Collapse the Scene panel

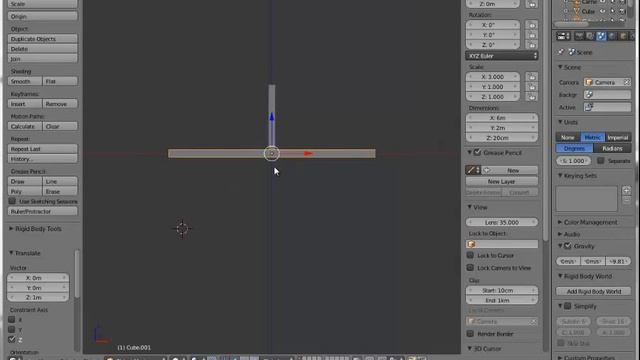(x=560, y=67)
